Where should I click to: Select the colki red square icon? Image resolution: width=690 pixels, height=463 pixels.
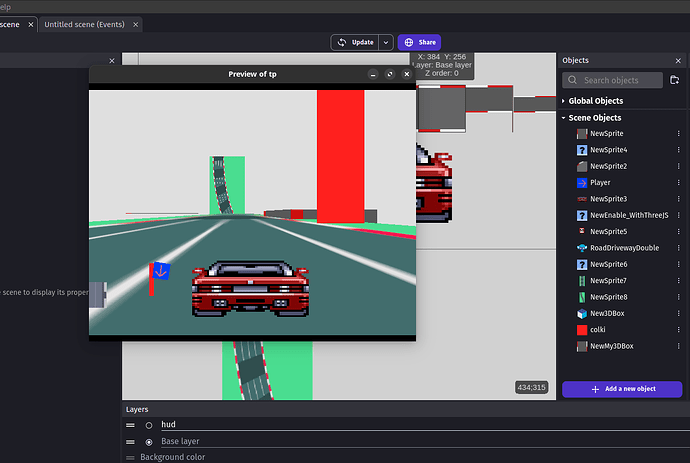pyautogui.click(x=582, y=330)
